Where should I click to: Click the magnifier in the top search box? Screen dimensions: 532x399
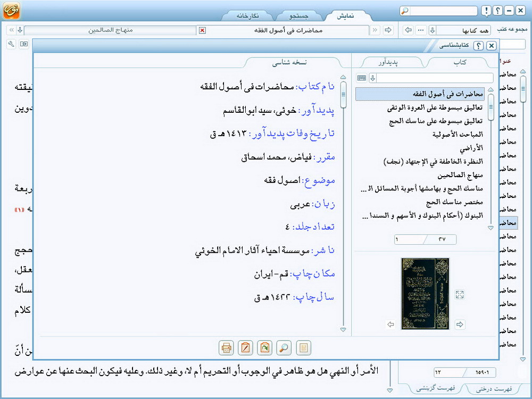point(405,11)
